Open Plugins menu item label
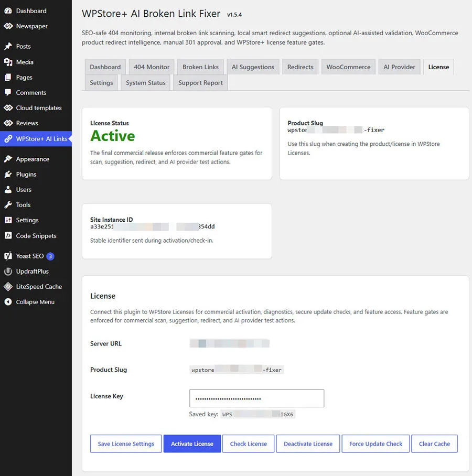The height and width of the screenshot is (476, 472). (x=26, y=174)
